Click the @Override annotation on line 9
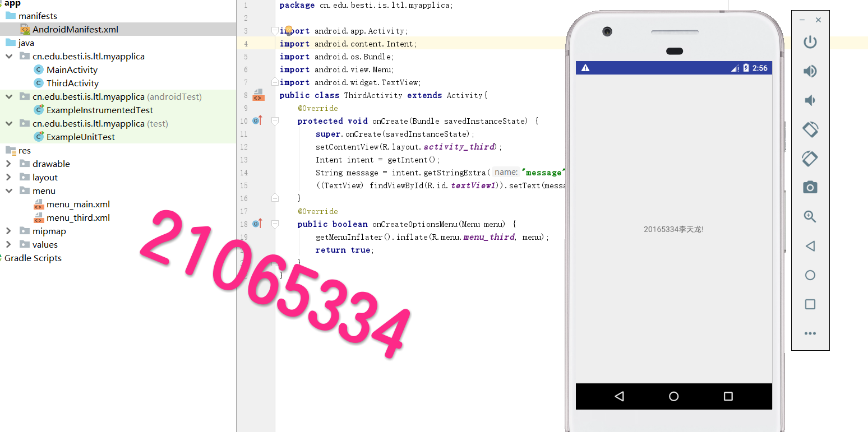This screenshot has height=432, width=868. (318, 108)
